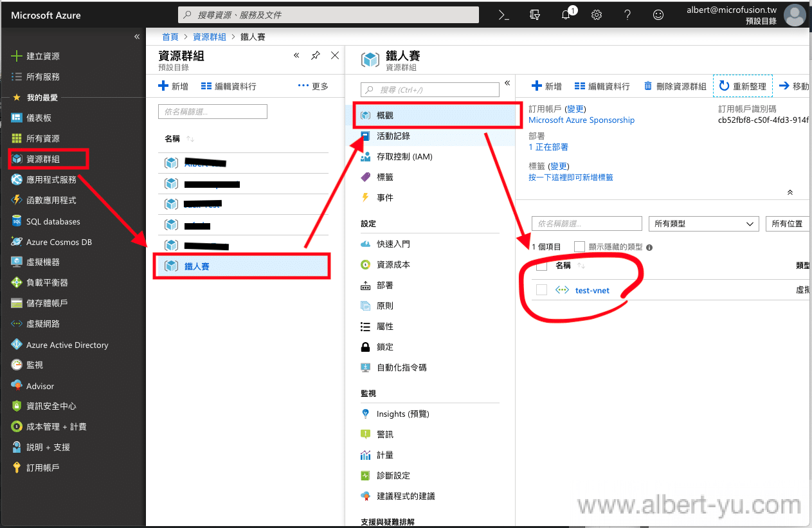Open the help question mark icon

coord(627,15)
